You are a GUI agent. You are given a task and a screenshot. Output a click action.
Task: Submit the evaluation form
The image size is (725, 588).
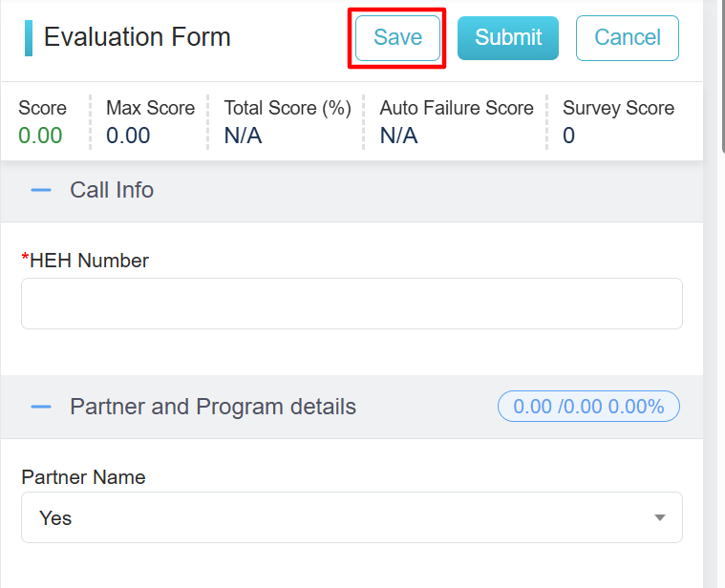tap(507, 38)
